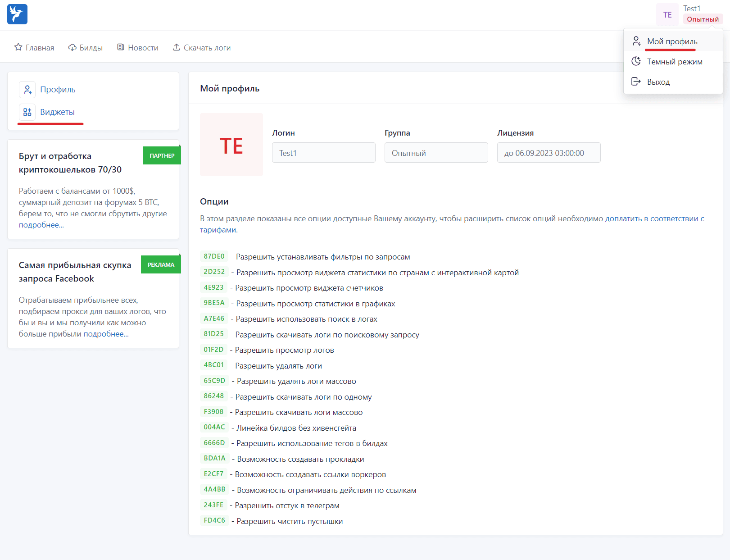730x560 pixels.
Task: Click the text Разрешить чистить пустышки
Action: click(x=290, y=521)
